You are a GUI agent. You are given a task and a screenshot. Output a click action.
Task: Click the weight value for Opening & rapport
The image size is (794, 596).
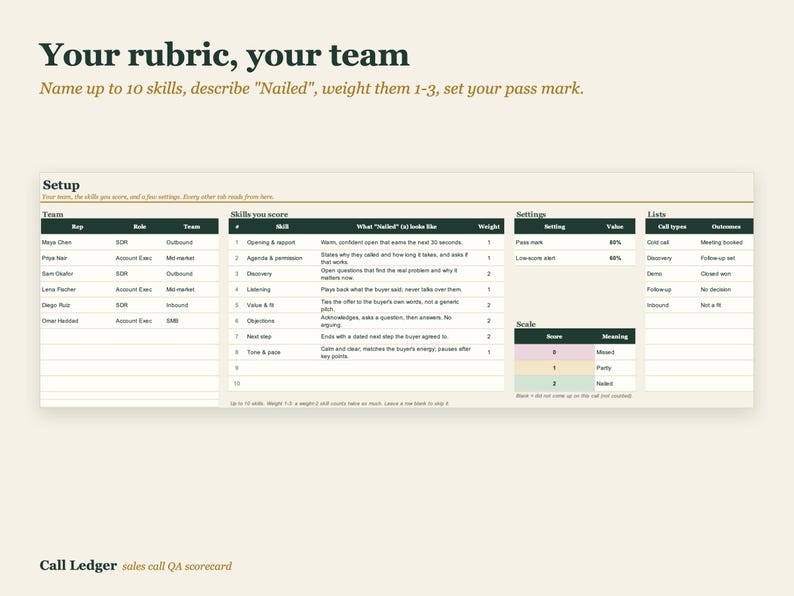point(489,243)
